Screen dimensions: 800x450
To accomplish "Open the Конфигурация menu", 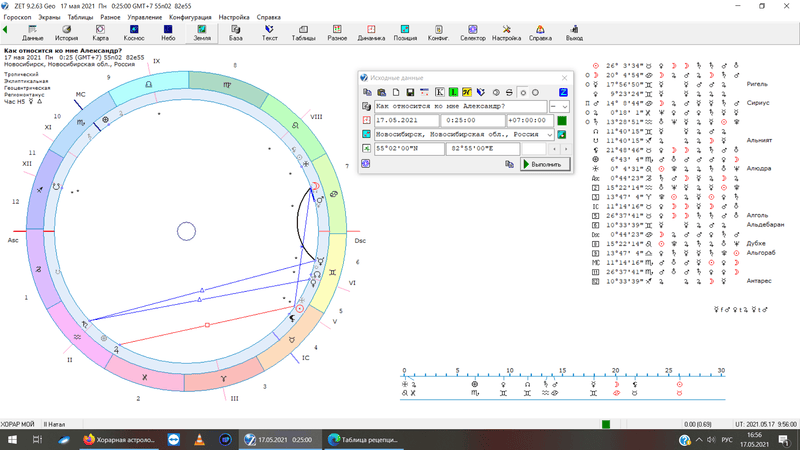I will (x=190, y=17).
